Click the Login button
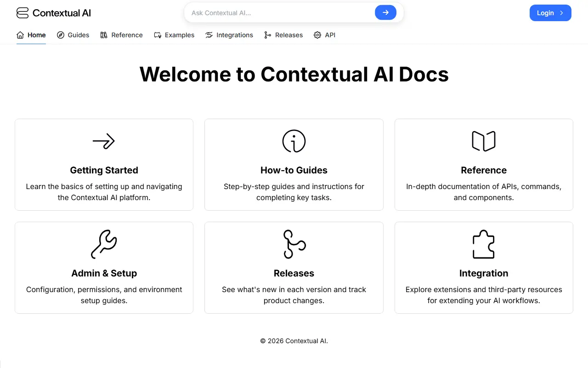The height and width of the screenshot is (368, 588). pos(550,13)
